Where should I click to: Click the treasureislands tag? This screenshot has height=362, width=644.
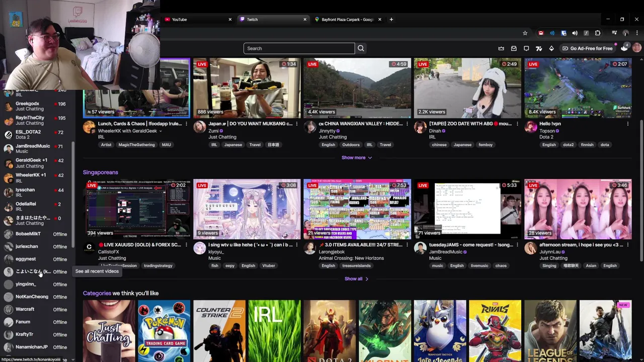click(x=356, y=265)
